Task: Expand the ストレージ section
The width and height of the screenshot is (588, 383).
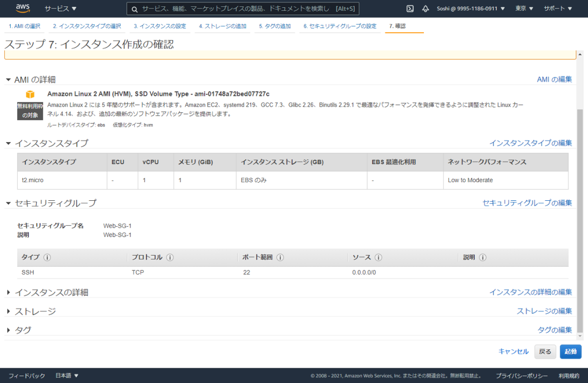Action: click(x=8, y=311)
